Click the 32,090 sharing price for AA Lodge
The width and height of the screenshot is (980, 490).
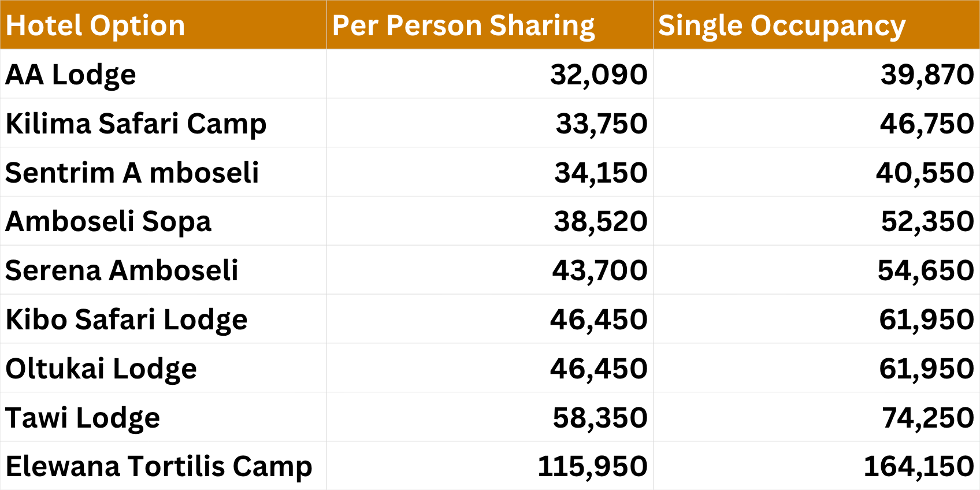pyautogui.click(x=599, y=75)
